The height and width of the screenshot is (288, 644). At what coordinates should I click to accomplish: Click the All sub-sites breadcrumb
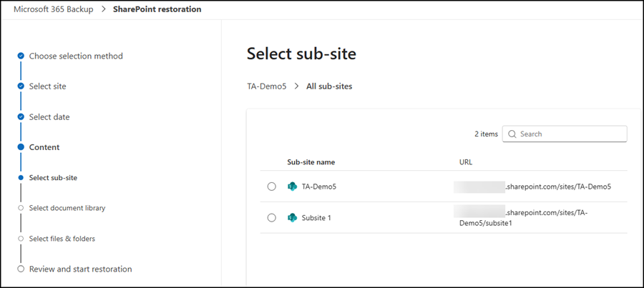point(329,86)
